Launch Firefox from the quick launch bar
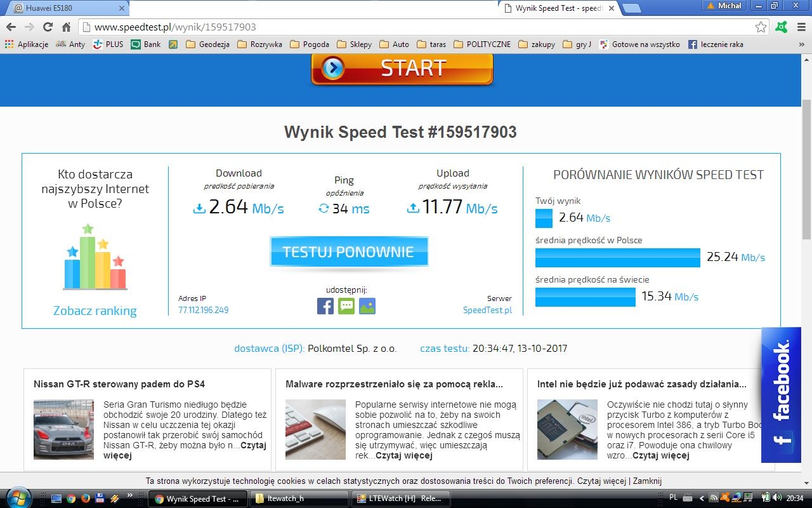The image size is (812, 508). 86,498
